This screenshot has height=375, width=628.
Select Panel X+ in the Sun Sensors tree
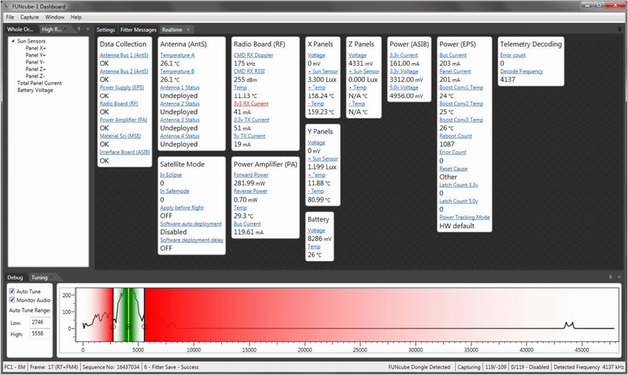36,48
